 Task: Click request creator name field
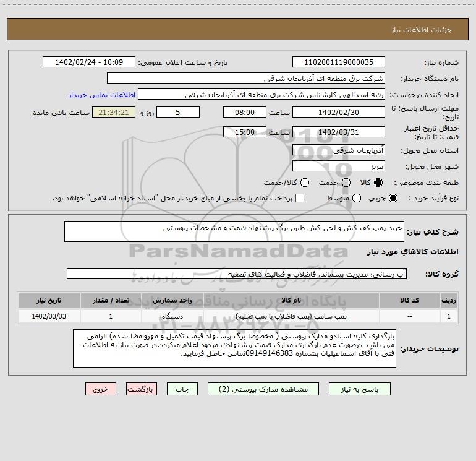tap(261, 95)
